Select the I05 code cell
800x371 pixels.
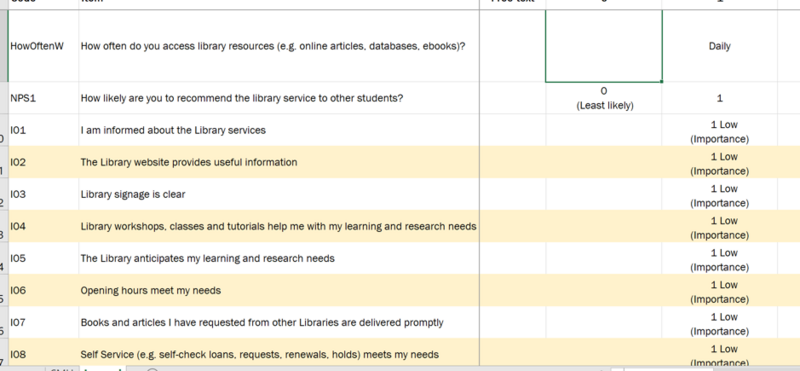[x=43, y=258]
